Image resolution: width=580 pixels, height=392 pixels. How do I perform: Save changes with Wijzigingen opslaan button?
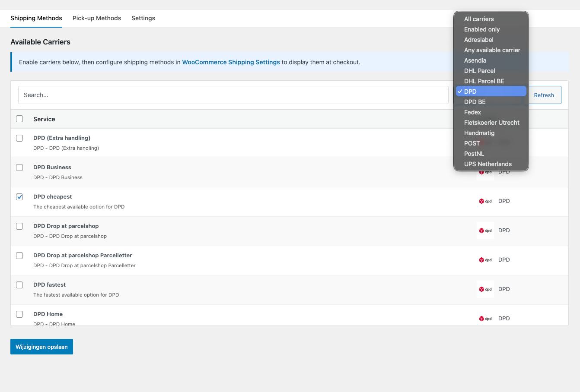41,347
